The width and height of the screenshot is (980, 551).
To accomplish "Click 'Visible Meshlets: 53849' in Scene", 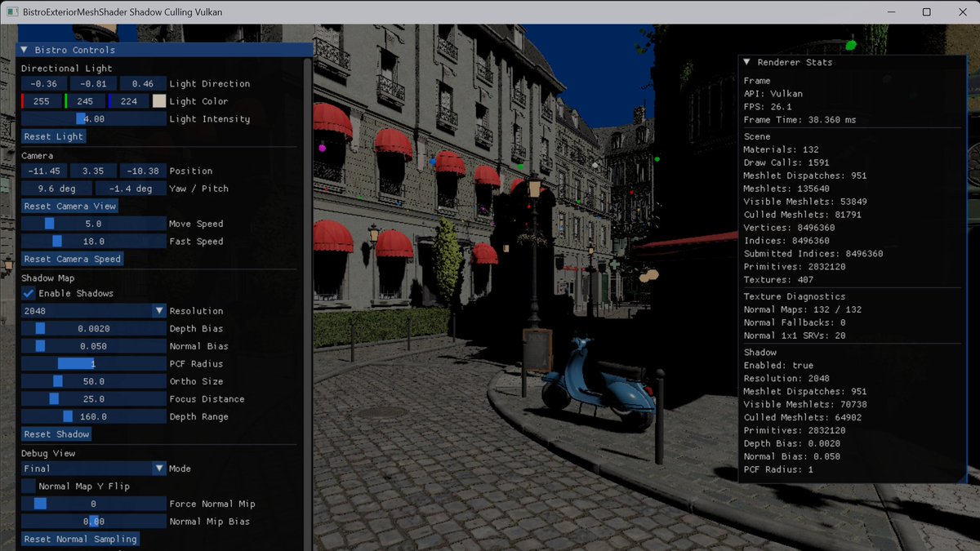I will (805, 202).
